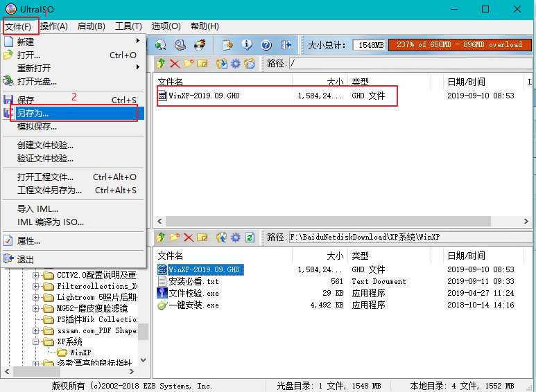Click the Rename icon in the local pane toolbar
This screenshot has width=536, height=392.
202,237
